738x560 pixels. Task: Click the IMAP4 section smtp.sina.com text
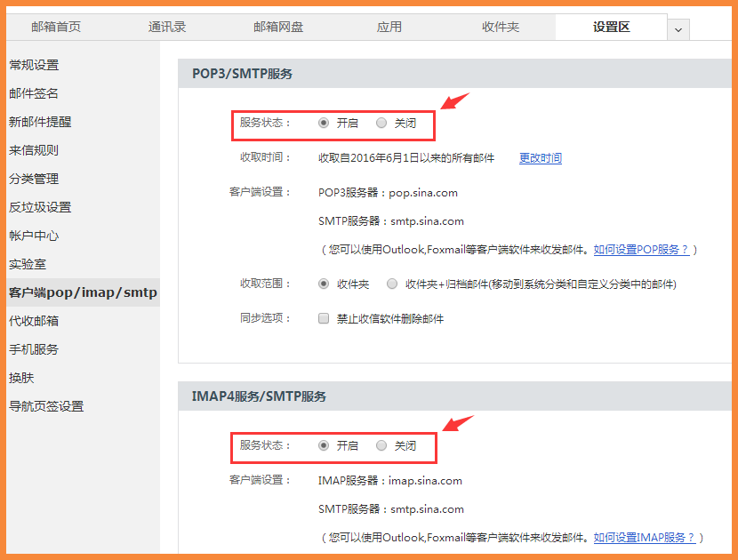click(x=427, y=509)
